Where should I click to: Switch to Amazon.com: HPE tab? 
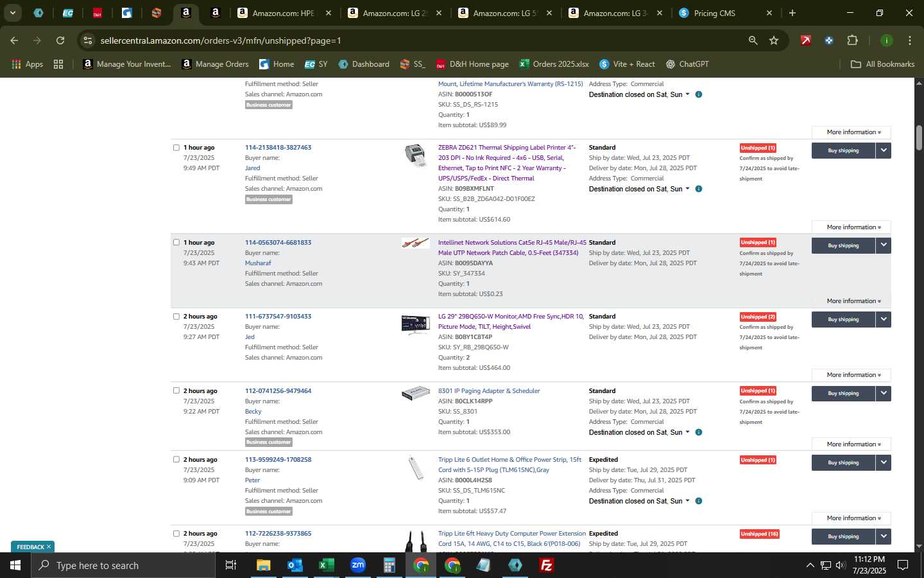(283, 13)
